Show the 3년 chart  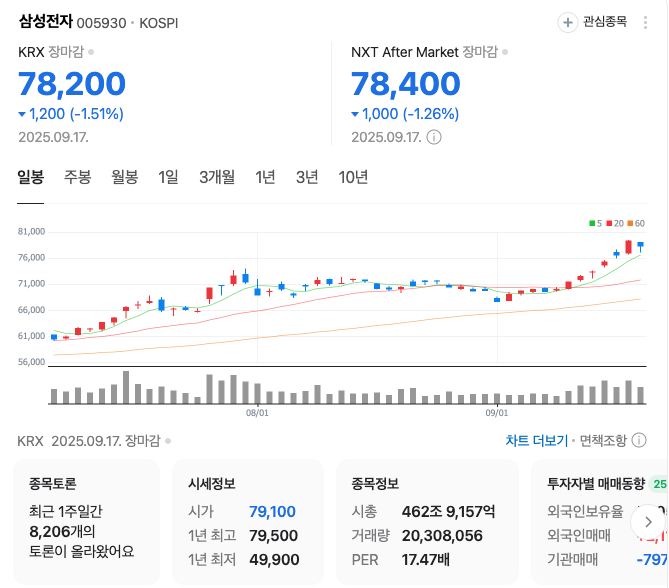[x=307, y=177]
